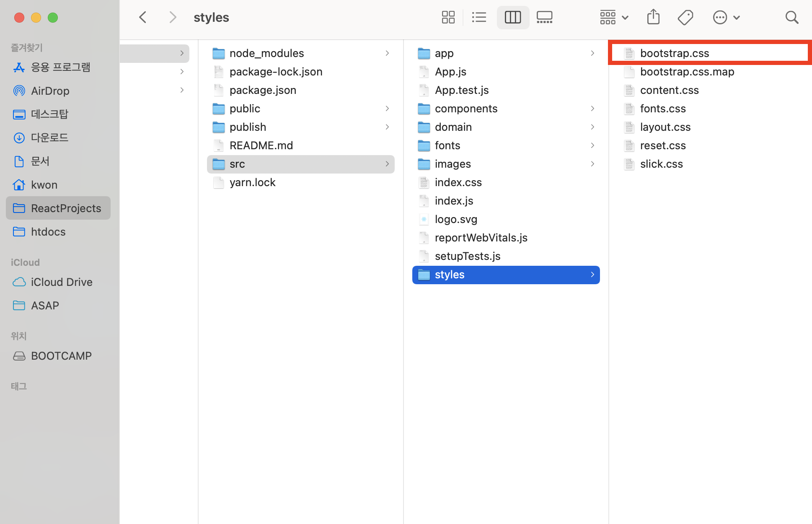Open the logo.svg file
The height and width of the screenshot is (524, 812).
pos(456,219)
